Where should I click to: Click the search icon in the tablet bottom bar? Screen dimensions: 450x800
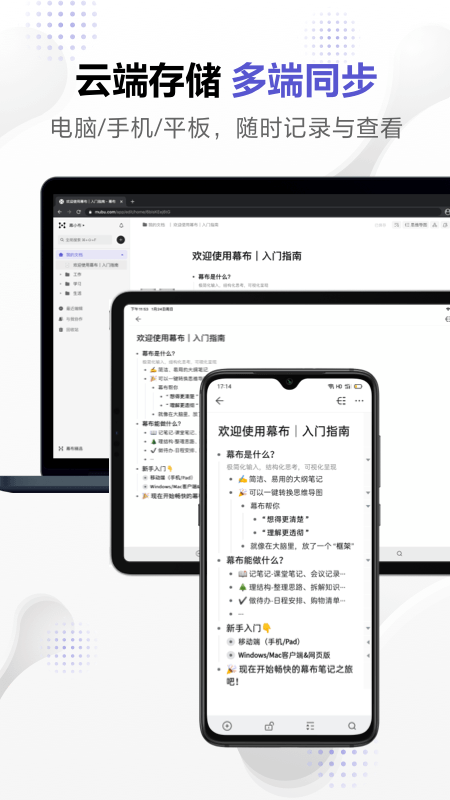click(x=399, y=554)
